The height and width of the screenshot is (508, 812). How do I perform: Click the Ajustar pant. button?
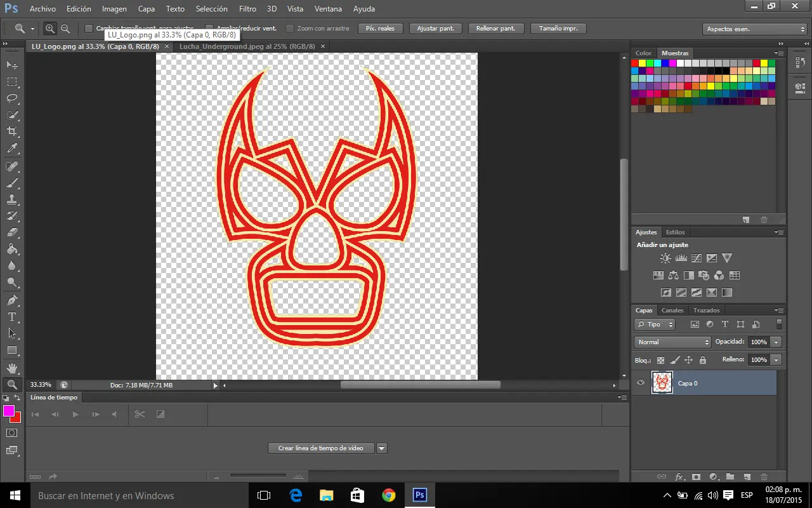(435, 29)
